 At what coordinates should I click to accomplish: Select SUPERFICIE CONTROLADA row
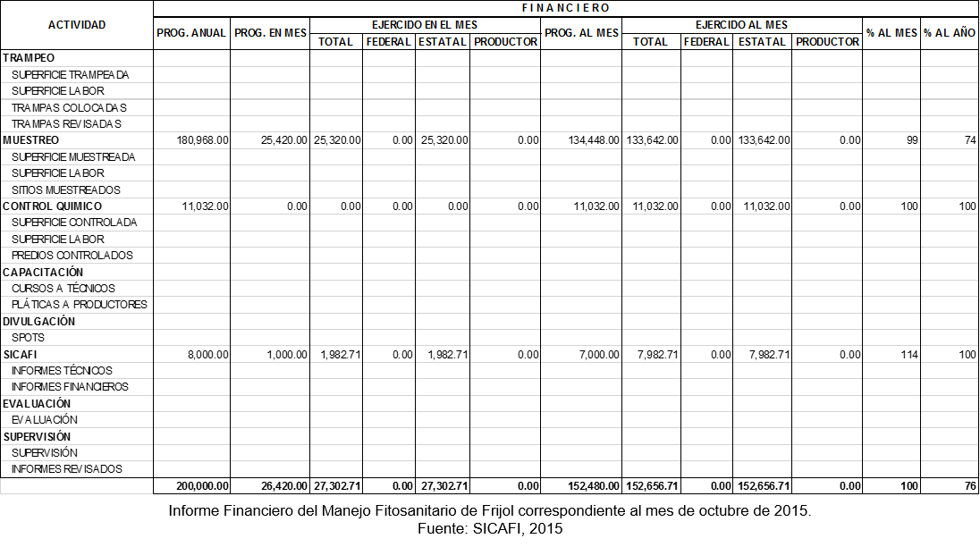[73, 223]
